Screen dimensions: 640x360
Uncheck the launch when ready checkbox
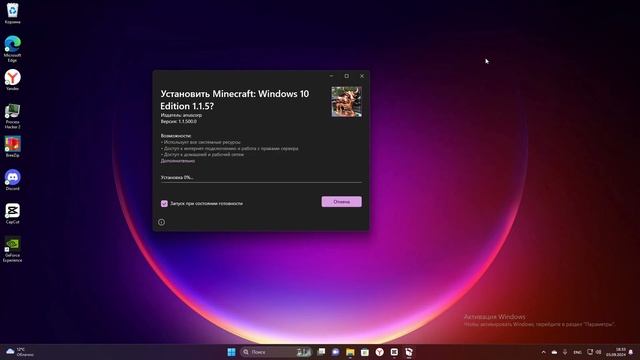tap(164, 203)
